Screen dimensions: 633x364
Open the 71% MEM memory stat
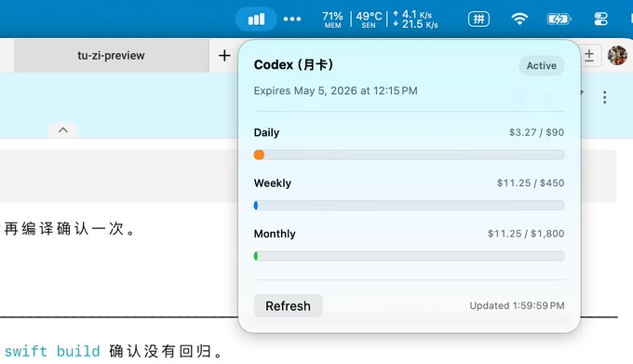tap(332, 20)
